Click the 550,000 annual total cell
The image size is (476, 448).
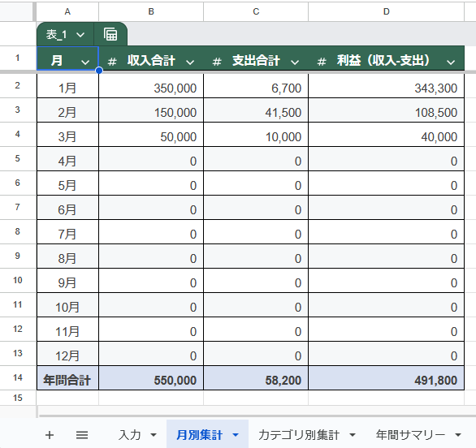151,378
